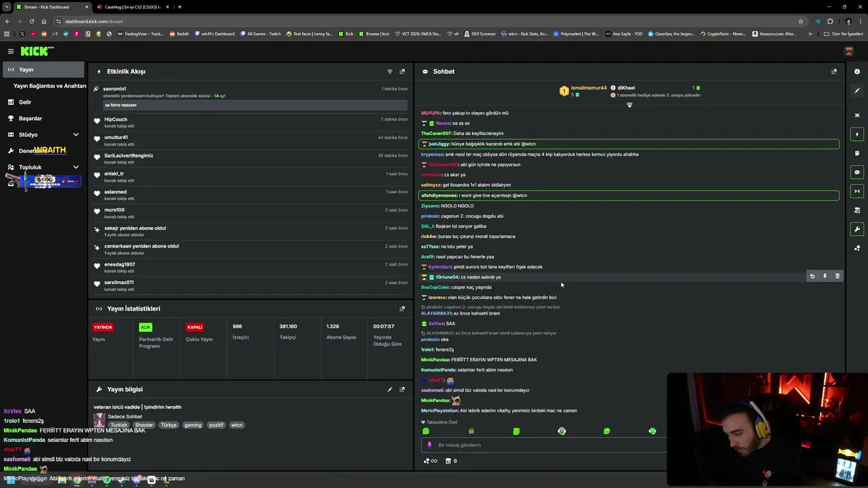Insert the first green blob emote
This screenshot has width=868, height=488.
point(426,431)
